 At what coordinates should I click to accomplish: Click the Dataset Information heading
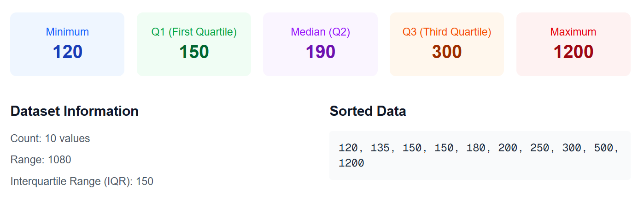click(74, 111)
